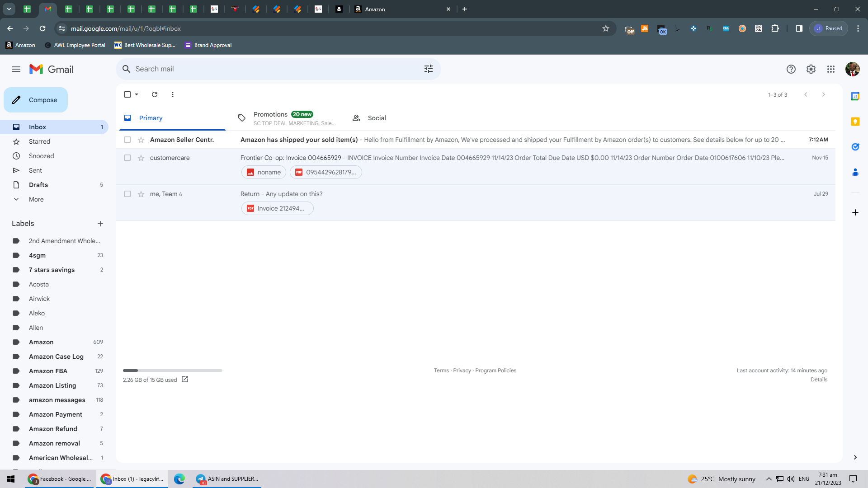Reload the browser page
This screenshot has height=488, width=868.
42,28
